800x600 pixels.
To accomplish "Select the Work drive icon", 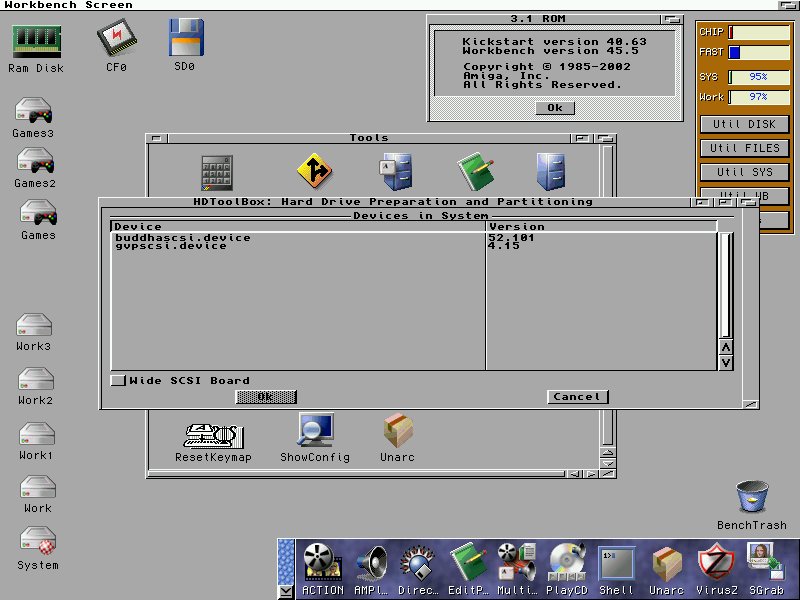I will (38, 487).
